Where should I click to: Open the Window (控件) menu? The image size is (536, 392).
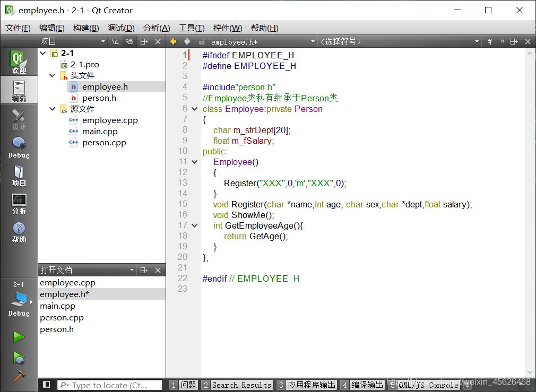[227, 28]
